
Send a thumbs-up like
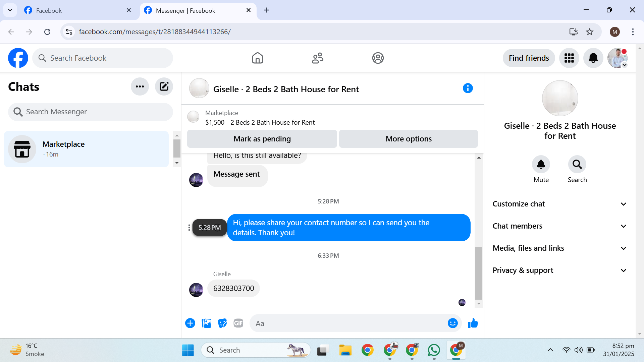coord(473,323)
